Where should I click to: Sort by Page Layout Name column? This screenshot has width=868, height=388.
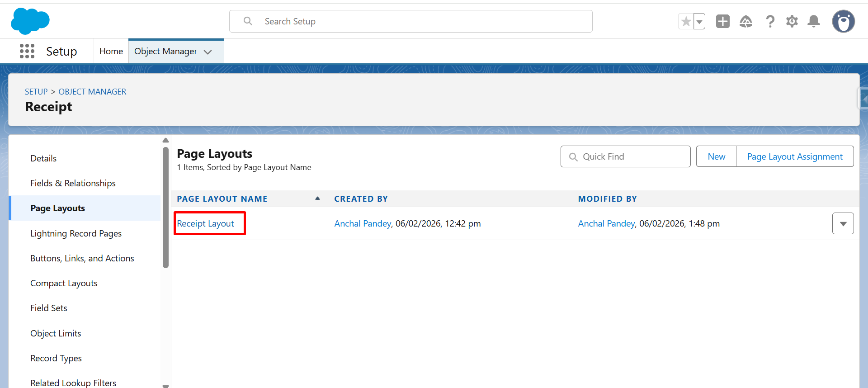pyautogui.click(x=222, y=199)
